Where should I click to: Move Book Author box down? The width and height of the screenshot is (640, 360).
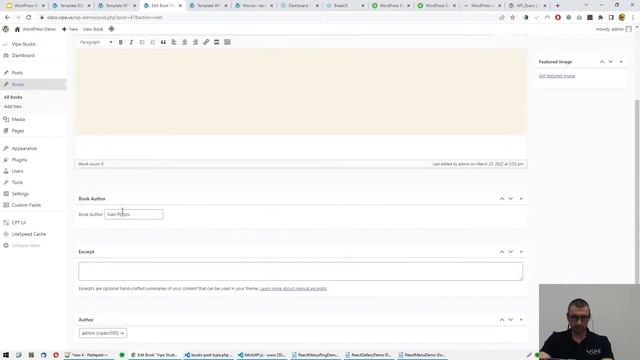511,199
